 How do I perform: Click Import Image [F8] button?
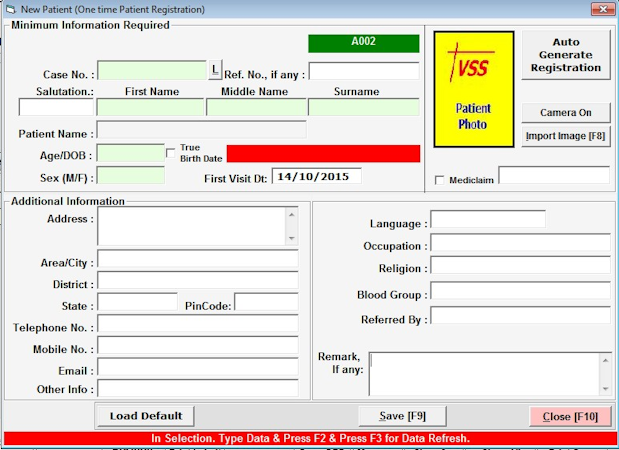click(566, 136)
